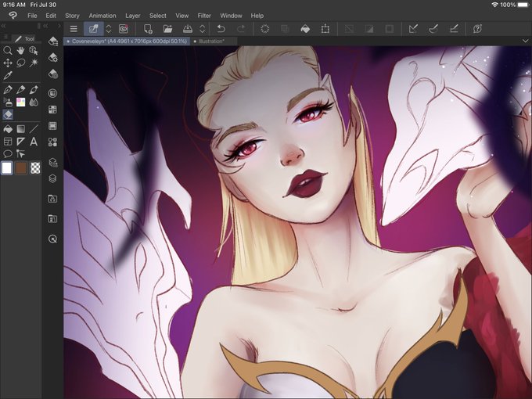Select the Decoration tool

coord(20,102)
